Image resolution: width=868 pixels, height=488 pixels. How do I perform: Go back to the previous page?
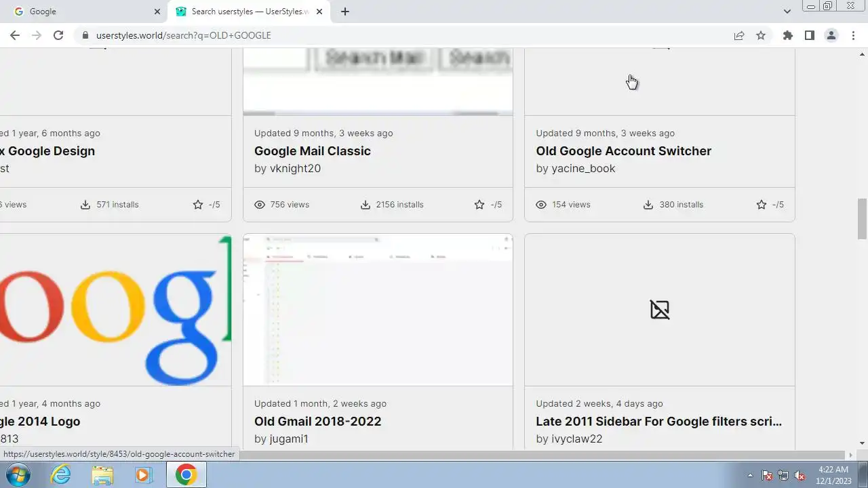point(15,35)
